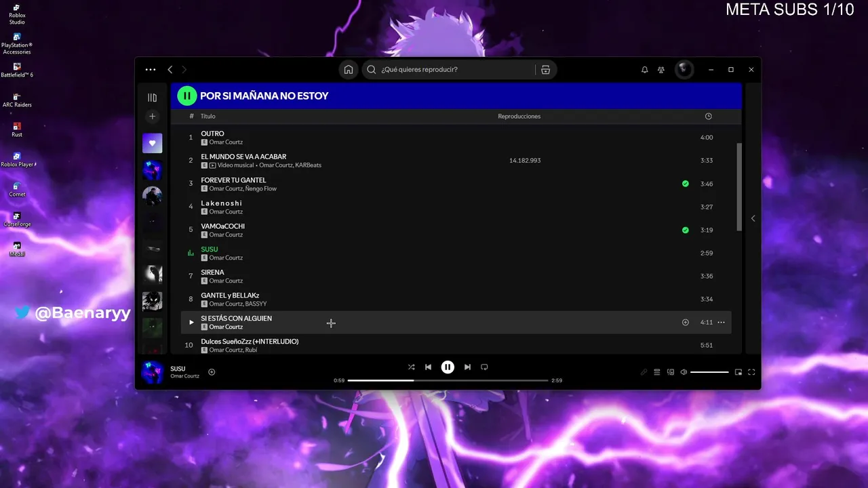The image size is (868, 488).
Task: Enter full screen mode icon
Action: pyautogui.click(x=751, y=372)
